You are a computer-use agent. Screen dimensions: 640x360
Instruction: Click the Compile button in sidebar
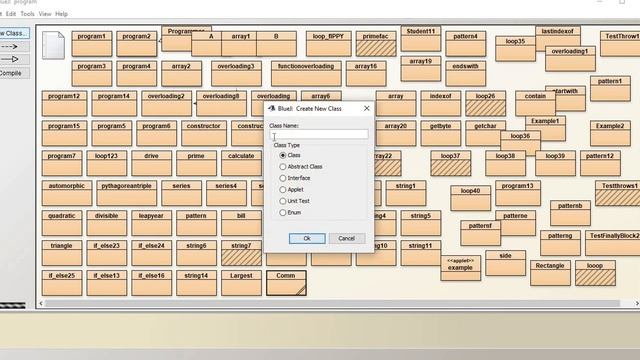pos(14,73)
